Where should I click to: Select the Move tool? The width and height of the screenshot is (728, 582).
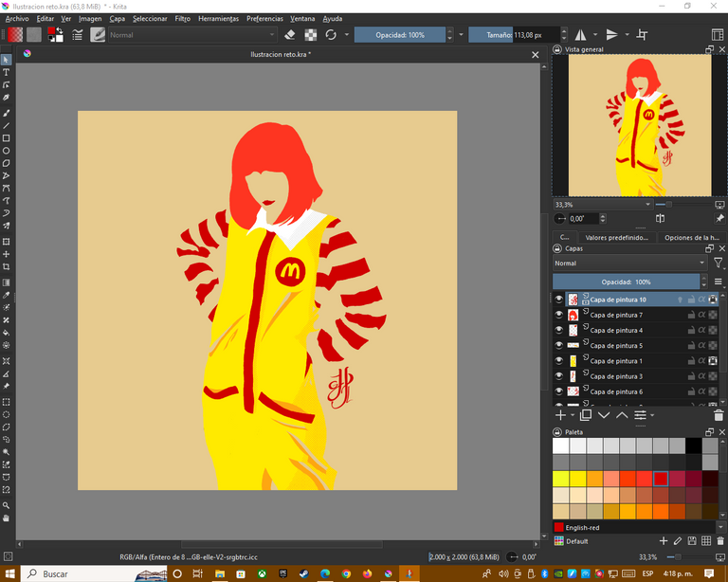coord(6,254)
